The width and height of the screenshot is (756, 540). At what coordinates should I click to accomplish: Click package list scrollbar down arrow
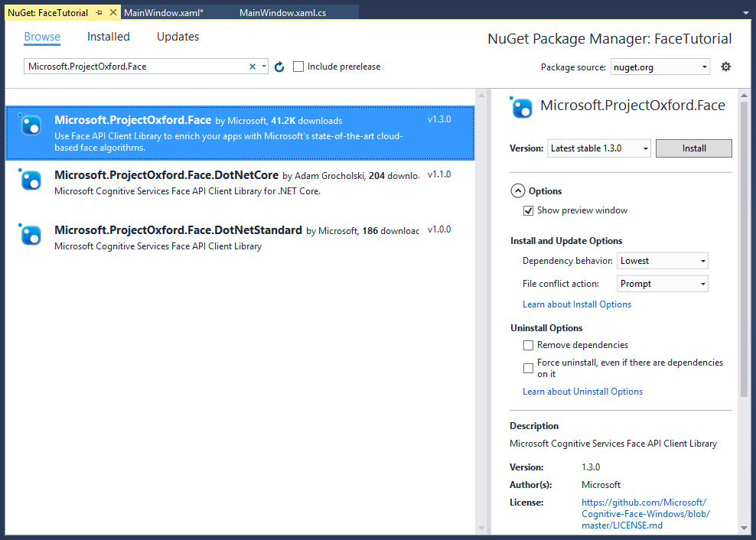[481, 528]
